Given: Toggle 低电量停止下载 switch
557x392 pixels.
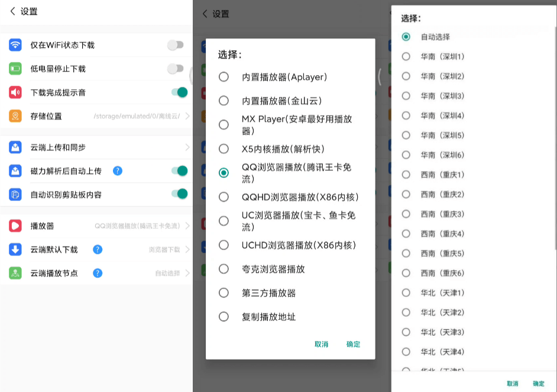Looking at the screenshot, I should pos(176,69).
